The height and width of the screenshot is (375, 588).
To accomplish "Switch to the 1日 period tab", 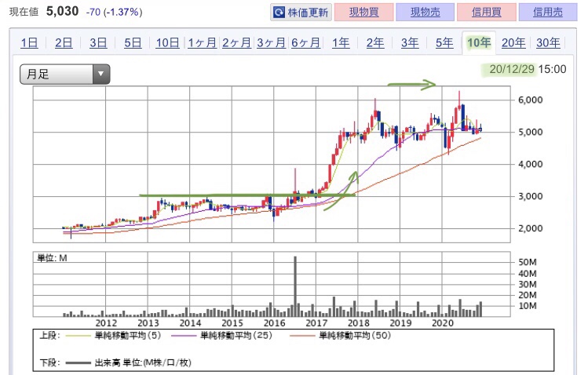I will point(30,43).
